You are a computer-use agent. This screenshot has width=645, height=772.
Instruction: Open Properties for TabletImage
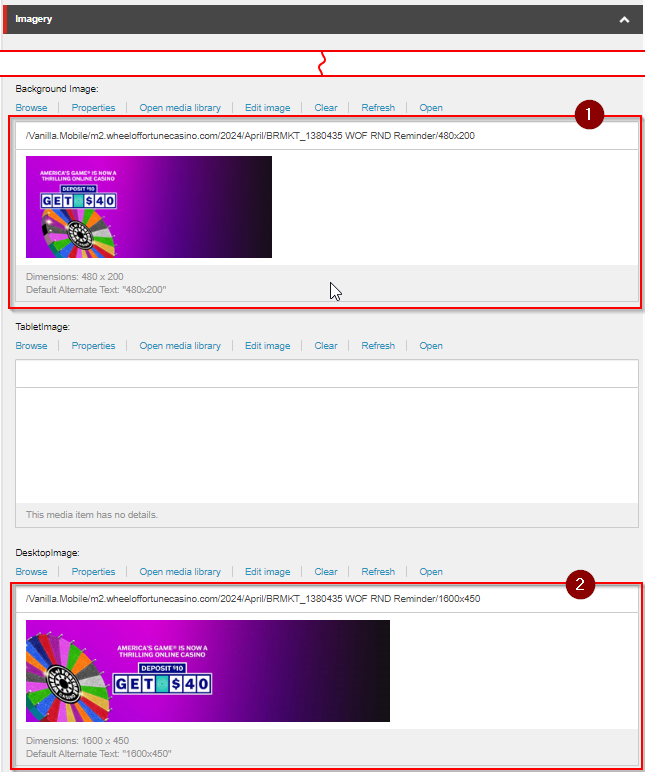point(93,346)
